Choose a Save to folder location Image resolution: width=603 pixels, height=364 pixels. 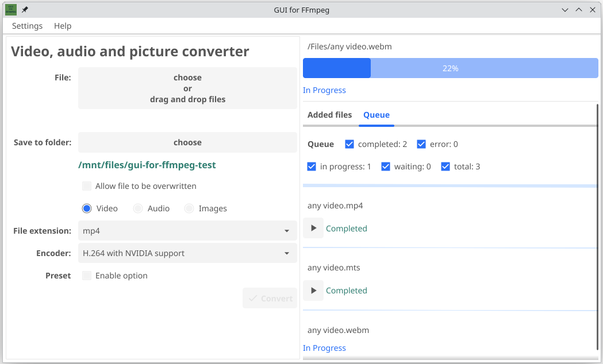tap(187, 142)
